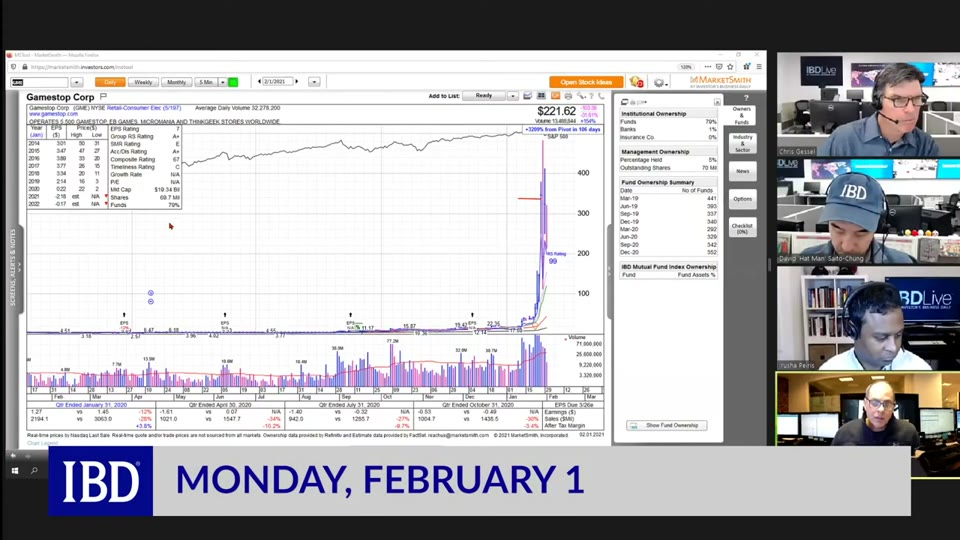Image resolution: width=960 pixels, height=540 pixels.
Task: Click the orange icon in chart toolbar
Action: click(x=555, y=96)
